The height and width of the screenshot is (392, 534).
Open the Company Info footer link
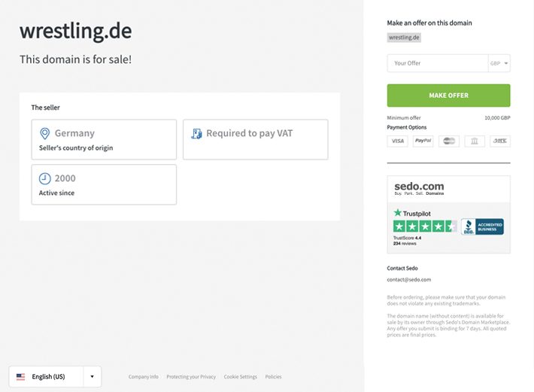(143, 376)
